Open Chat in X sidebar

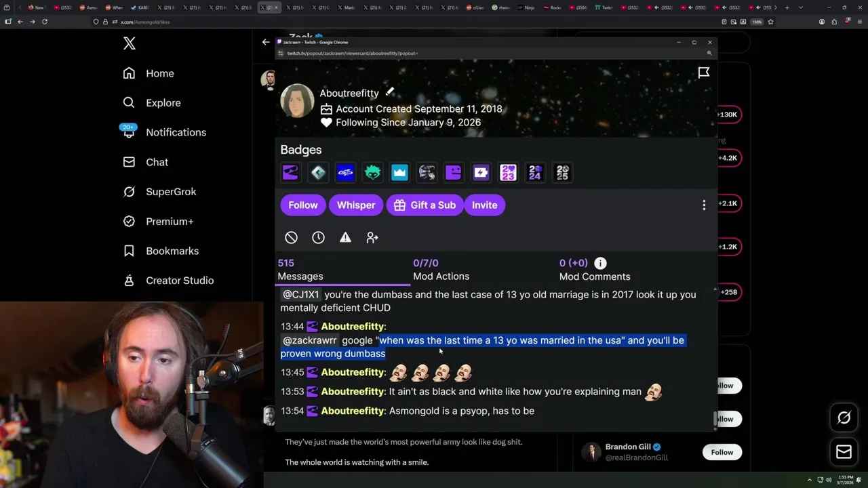point(145,162)
